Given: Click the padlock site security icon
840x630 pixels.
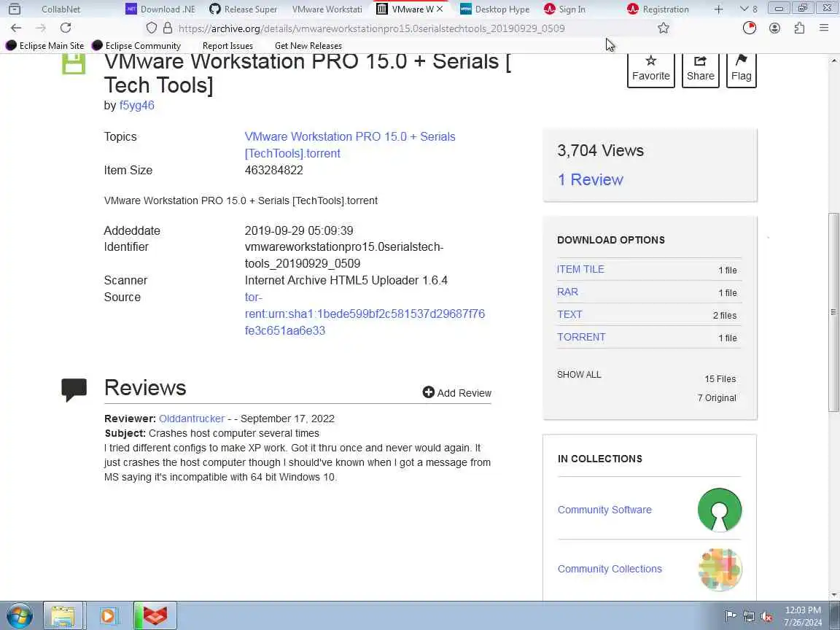Looking at the screenshot, I should click(x=168, y=28).
